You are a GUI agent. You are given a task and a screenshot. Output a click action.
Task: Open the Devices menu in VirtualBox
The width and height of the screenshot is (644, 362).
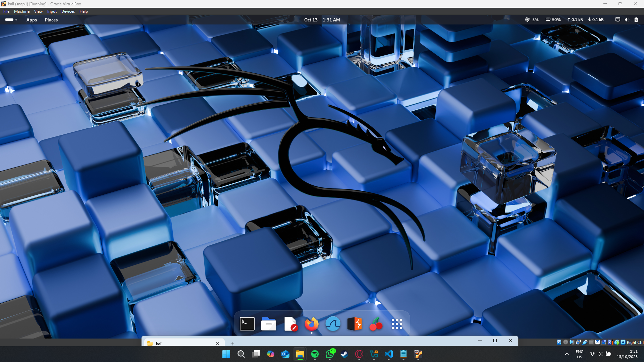[68, 11]
